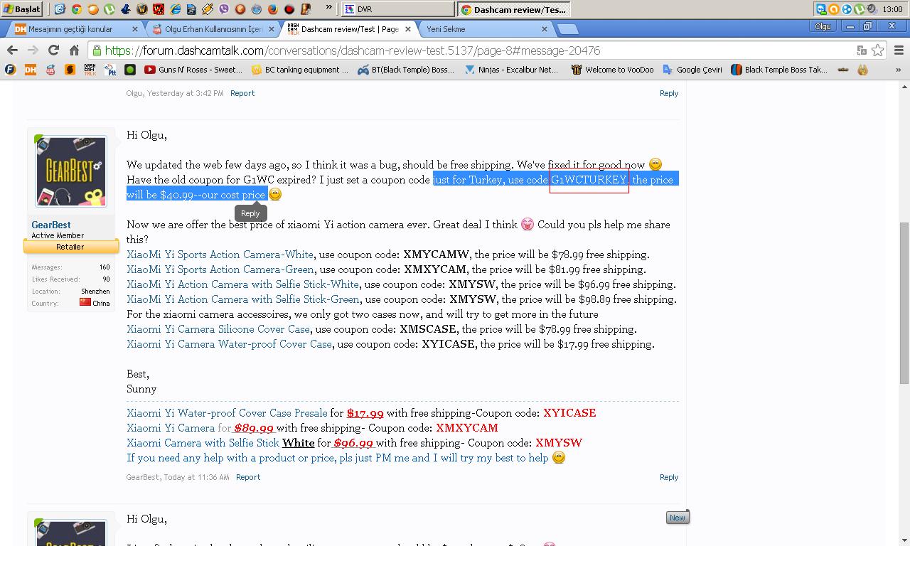
Task: Open the Ptt bookmark icon
Action: tap(110, 69)
